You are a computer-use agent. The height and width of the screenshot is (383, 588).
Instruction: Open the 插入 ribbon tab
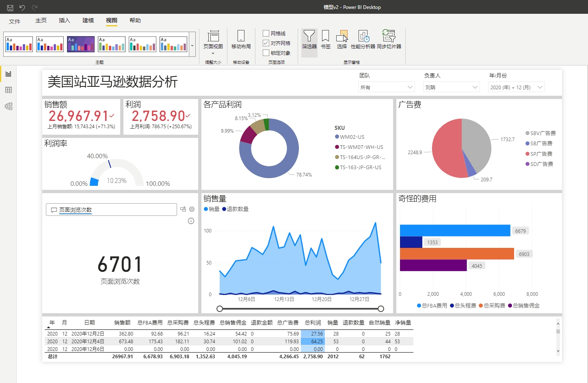coord(64,20)
